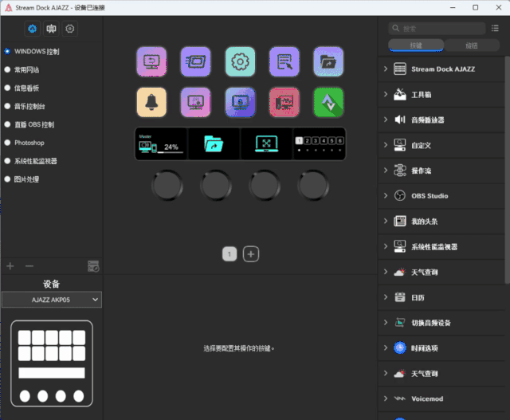Expand the 系统性能监视器 plugin category chevron
The height and width of the screenshot is (420, 510).
(x=386, y=246)
